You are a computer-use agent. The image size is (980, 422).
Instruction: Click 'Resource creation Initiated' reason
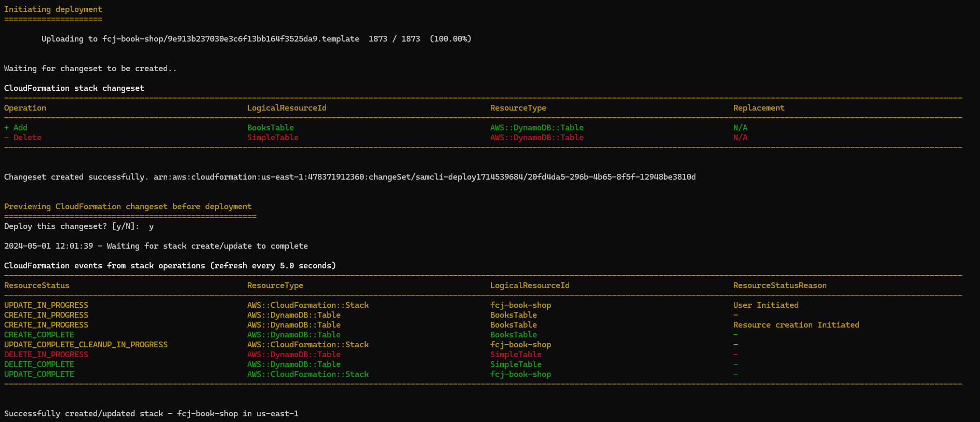[796, 325]
